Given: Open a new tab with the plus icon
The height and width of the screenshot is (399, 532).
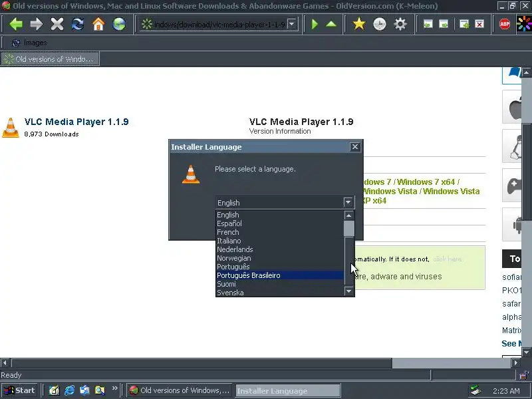Looking at the screenshot, I should click(464, 24).
